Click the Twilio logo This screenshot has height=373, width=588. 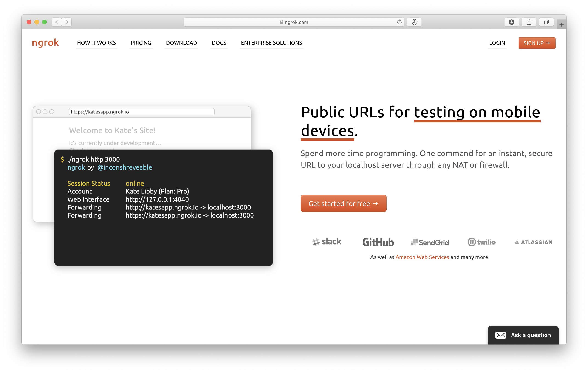(x=481, y=242)
